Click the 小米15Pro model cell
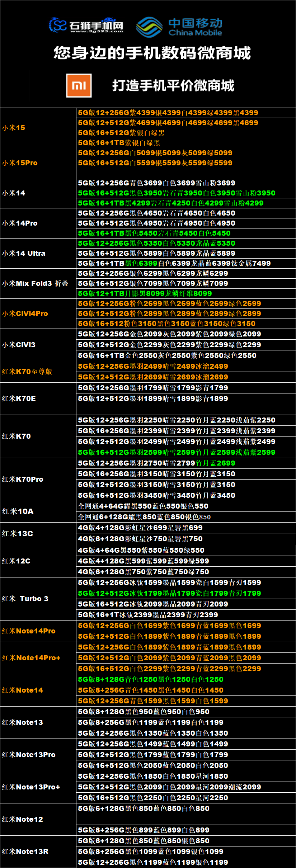The width and height of the screenshot is (296, 868). 38,163
